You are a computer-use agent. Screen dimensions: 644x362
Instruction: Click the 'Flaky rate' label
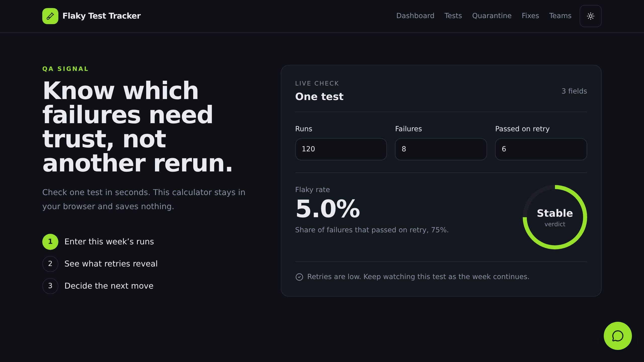312,190
